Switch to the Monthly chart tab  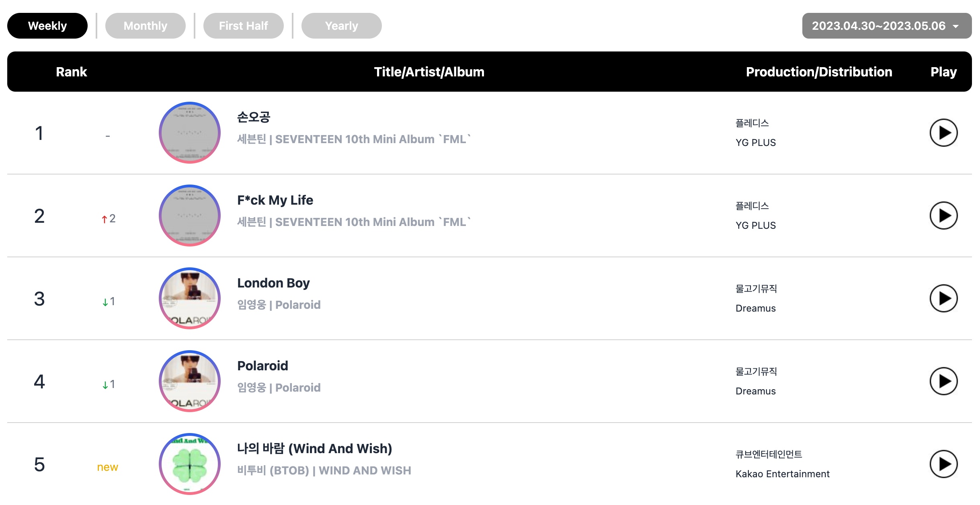click(146, 26)
